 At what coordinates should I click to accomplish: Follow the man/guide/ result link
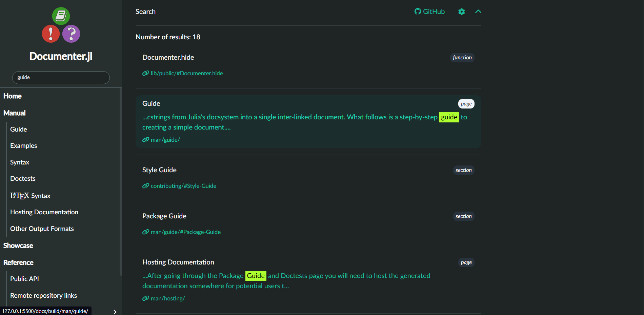point(165,140)
